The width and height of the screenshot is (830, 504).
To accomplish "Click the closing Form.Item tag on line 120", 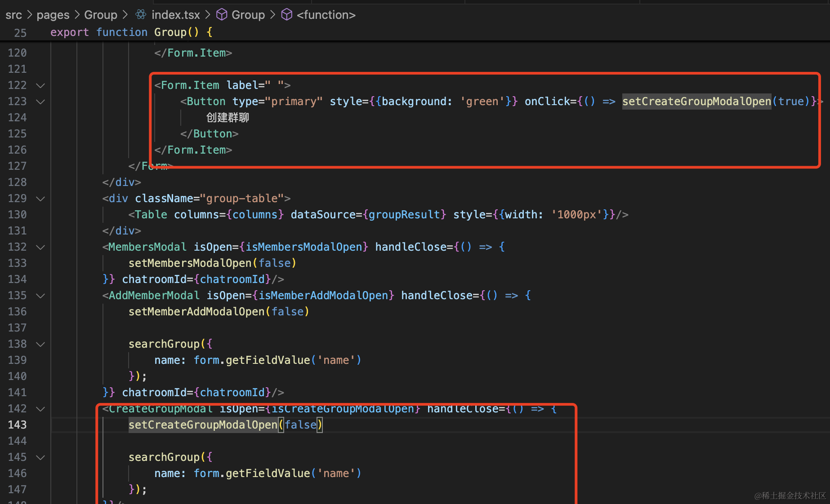I will coord(193,53).
